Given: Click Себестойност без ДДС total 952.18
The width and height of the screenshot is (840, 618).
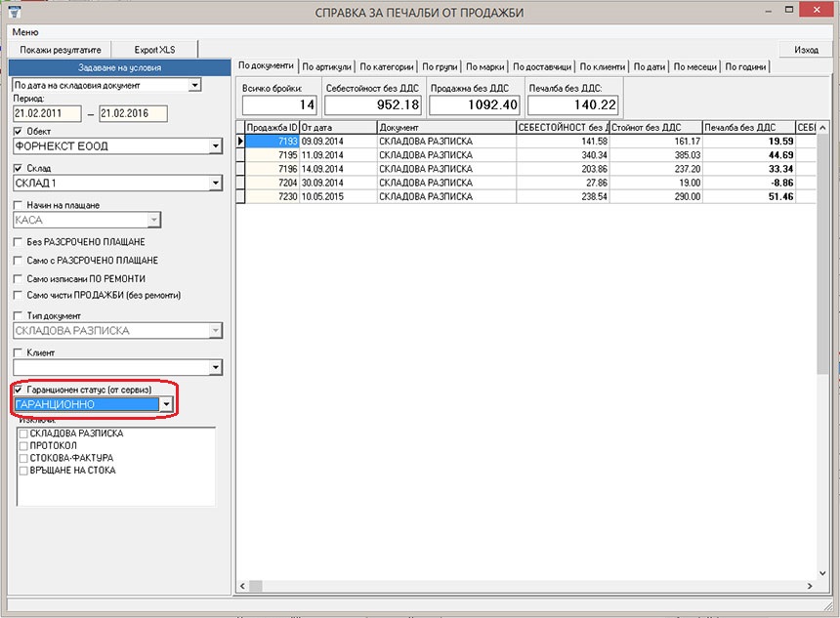Looking at the screenshot, I should tap(373, 105).
